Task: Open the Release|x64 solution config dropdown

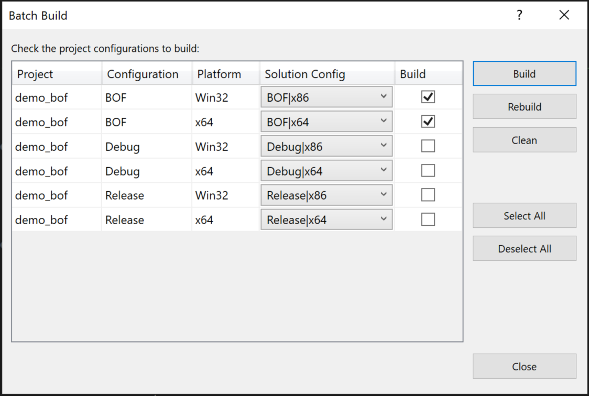Action: tap(327, 219)
